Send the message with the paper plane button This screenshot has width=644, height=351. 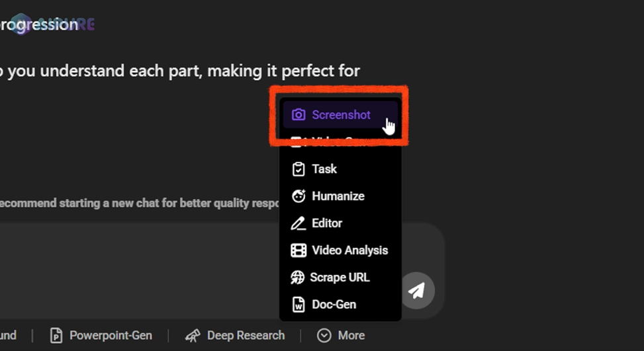click(417, 291)
